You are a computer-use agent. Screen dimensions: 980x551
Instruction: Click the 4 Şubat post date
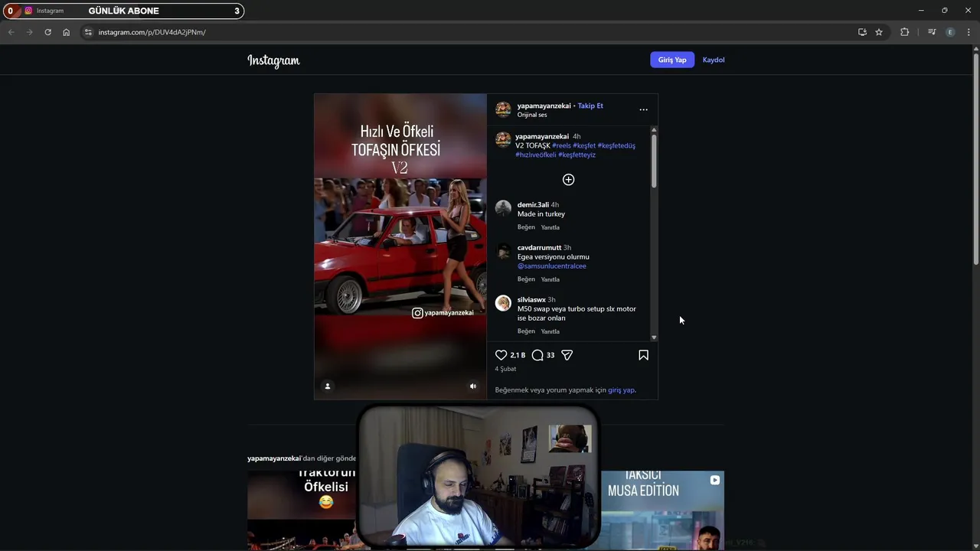pos(505,369)
